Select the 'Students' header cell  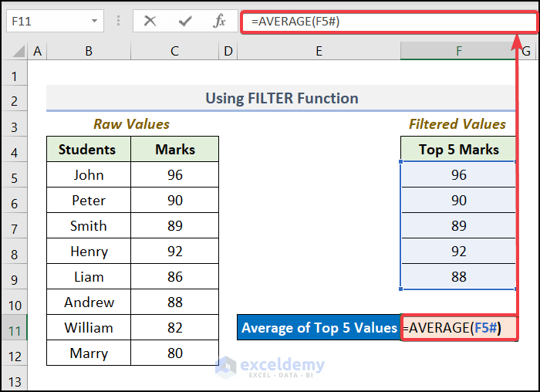pyautogui.click(x=89, y=150)
